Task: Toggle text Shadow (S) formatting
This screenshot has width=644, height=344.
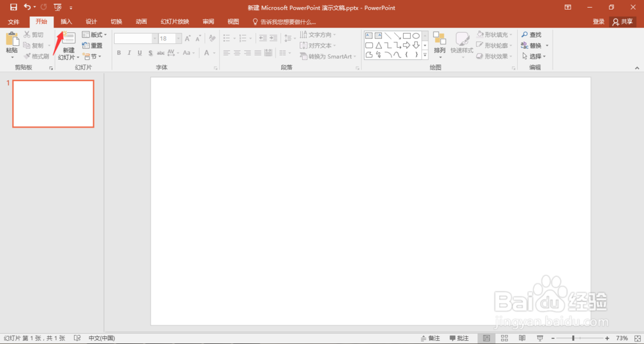Action: point(150,53)
